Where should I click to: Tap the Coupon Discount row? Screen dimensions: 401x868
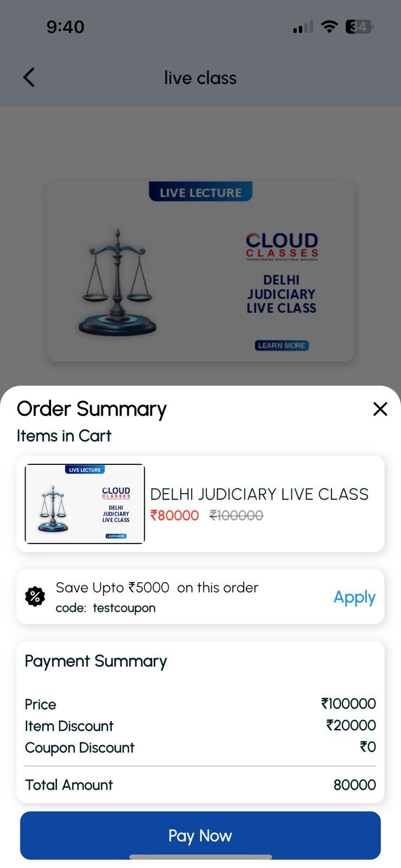(x=200, y=748)
